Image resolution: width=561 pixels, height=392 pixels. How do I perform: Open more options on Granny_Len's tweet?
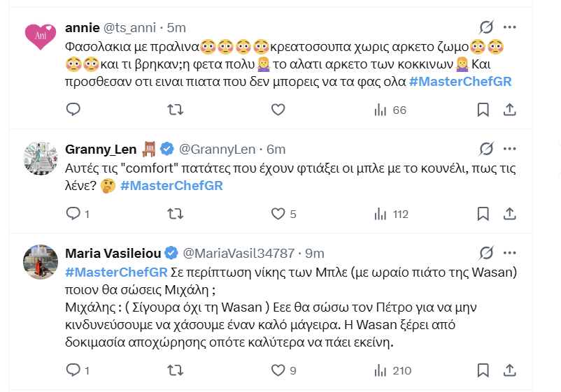point(509,149)
